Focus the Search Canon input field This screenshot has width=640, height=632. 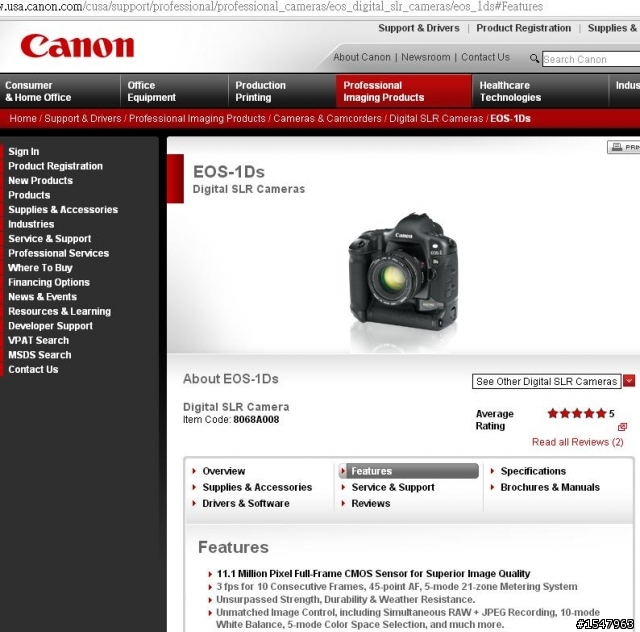pyautogui.click(x=591, y=59)
